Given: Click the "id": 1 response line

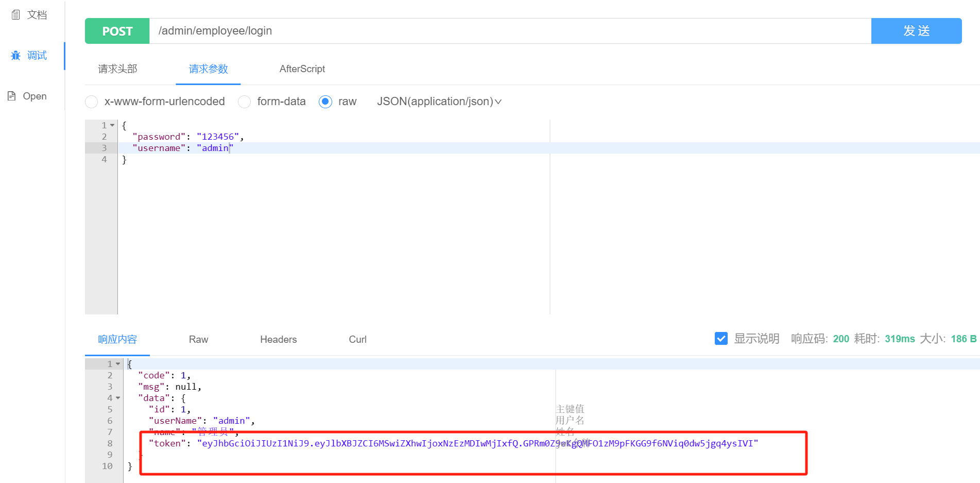Looking at the screenshot, I should coord(169,409).
